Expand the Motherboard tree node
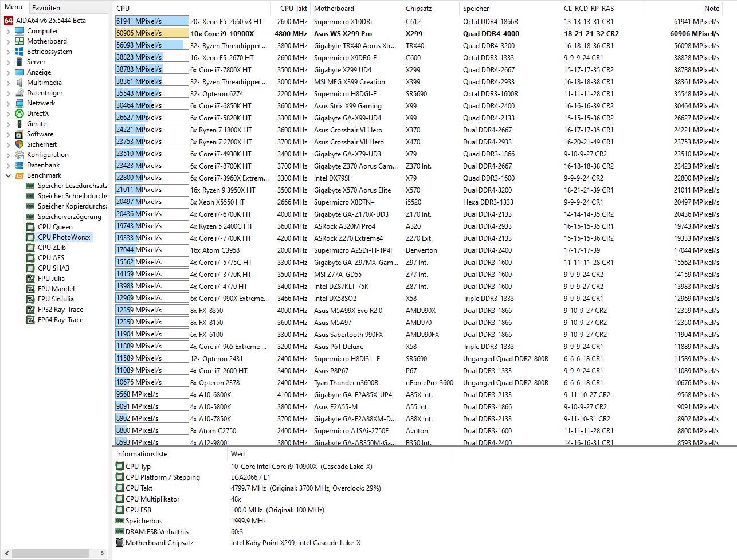The image size is (737, 560). [x=8, y=41]
